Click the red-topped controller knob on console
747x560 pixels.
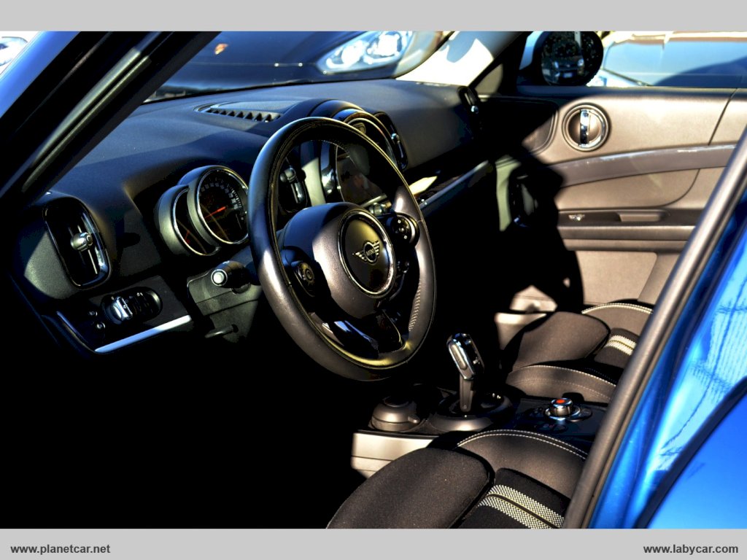561,405
